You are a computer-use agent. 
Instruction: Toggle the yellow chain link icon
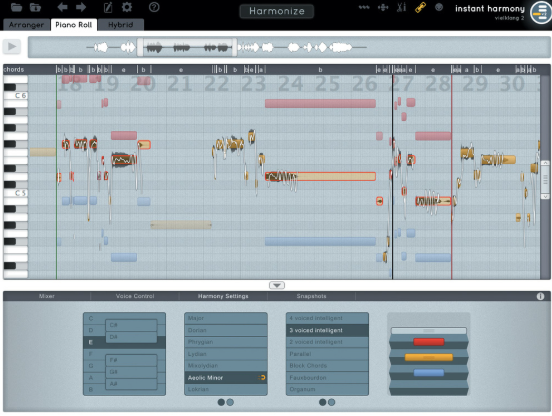[420, 7]
